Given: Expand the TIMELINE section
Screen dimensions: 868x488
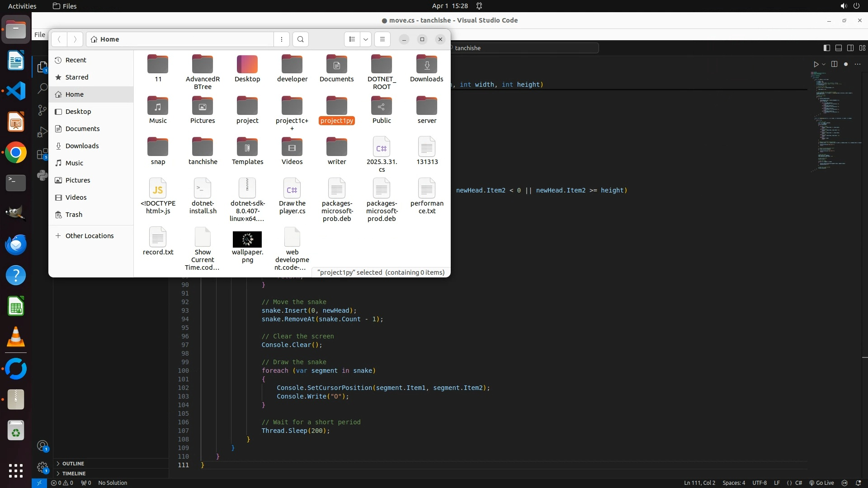Looking at the screenshot, I should tap(74, 474).
